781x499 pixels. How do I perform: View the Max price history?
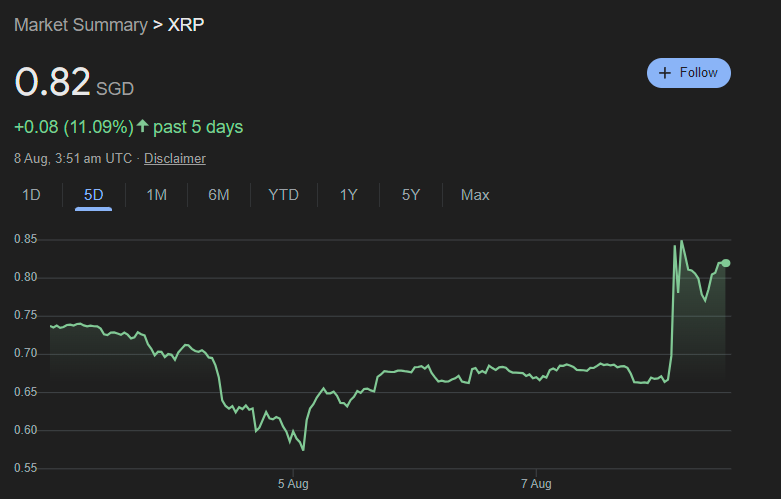point(475,195)
